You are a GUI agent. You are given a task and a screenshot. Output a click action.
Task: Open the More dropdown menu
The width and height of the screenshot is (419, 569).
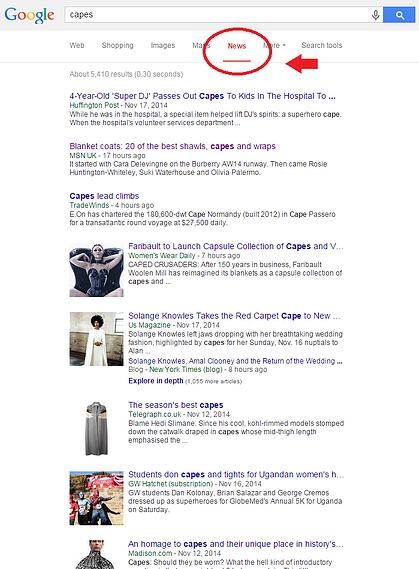pos(275,45)
